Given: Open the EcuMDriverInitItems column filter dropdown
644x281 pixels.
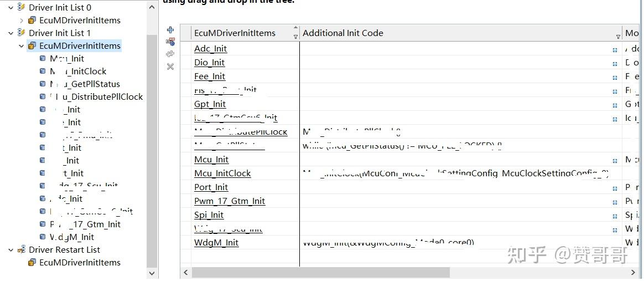Looking at the screenshot, I should 295,37.
